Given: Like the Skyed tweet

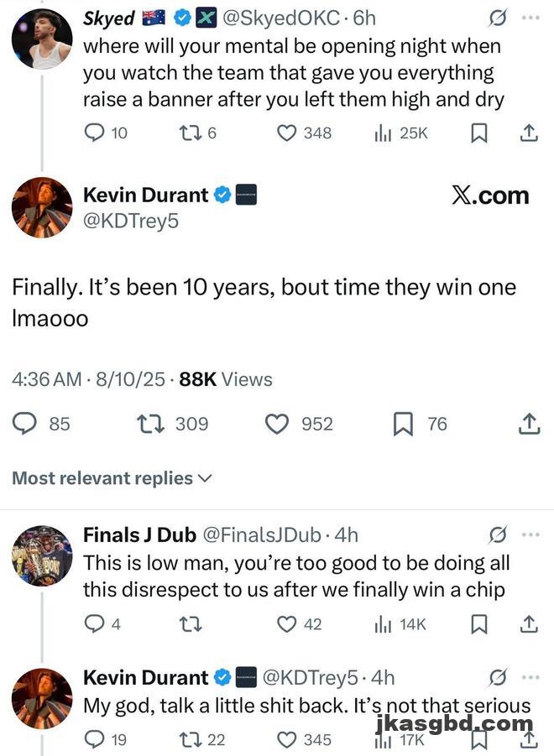Looking at the screenshot, I should [287, 133].
